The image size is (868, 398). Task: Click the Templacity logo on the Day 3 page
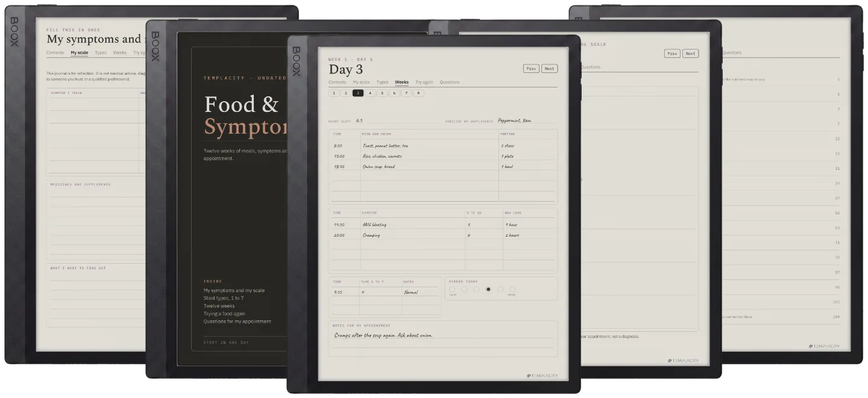542,376
